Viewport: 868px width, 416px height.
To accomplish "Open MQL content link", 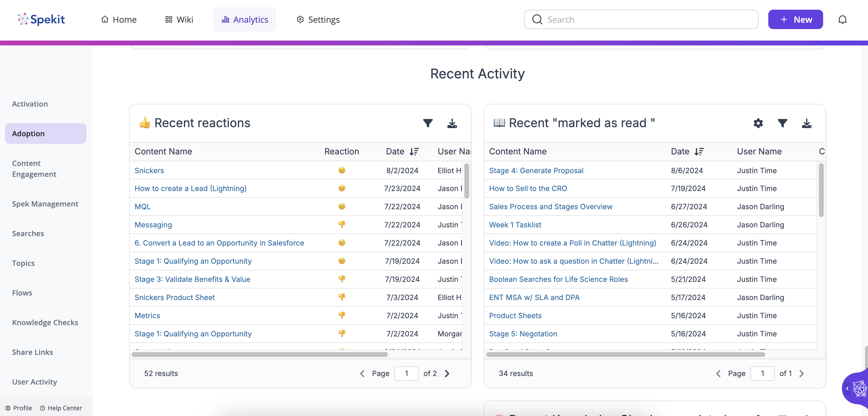I will 142,207.
